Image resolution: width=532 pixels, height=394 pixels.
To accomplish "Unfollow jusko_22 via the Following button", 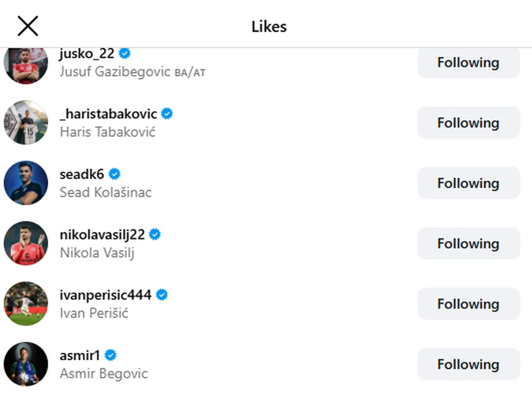I will tap(468, 62).
